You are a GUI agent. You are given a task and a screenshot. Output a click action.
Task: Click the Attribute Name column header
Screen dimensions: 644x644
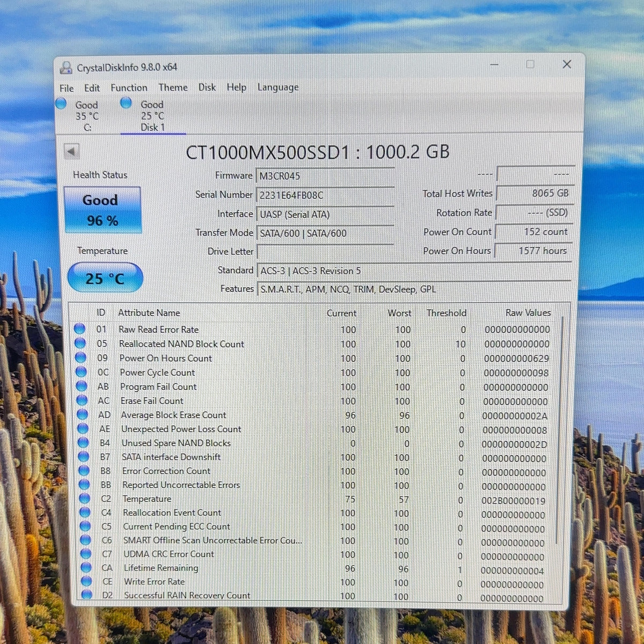pos(149,312)
